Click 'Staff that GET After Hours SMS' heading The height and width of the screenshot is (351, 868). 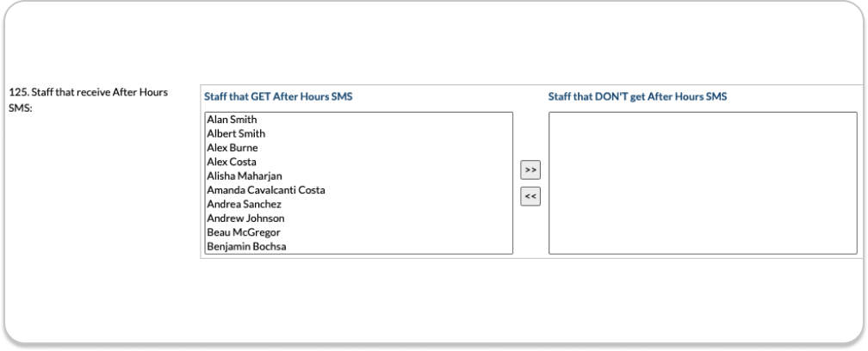point(278,97)
